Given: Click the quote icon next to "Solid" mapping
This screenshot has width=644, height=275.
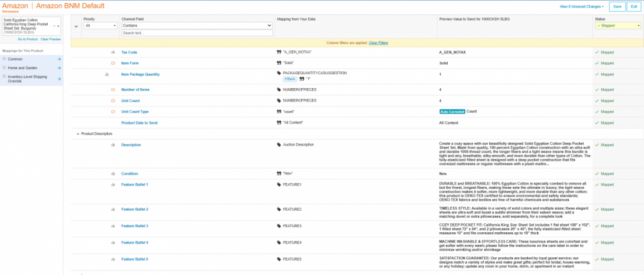Looking at the screenshot, I should coord(279,64).
